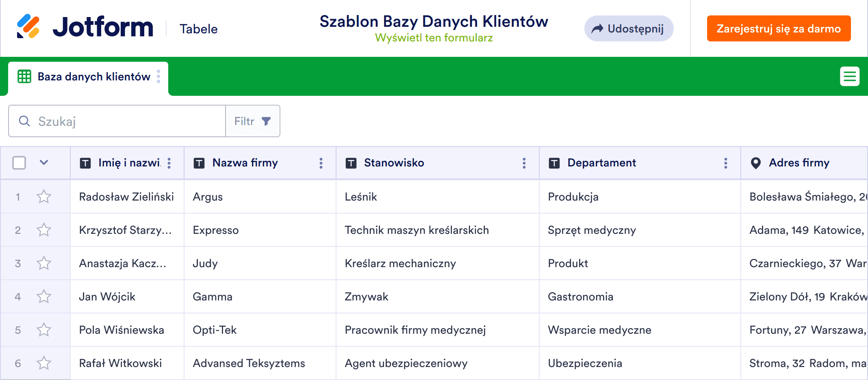Open Imię i nazwisko column options menu
This screenshot has height=380, width=868.
pyautogui.click(x=169, y=163)
